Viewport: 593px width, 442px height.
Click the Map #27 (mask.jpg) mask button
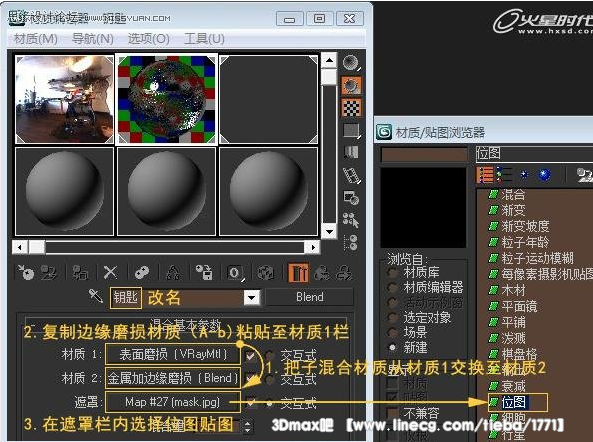click(x=172, y=402)
